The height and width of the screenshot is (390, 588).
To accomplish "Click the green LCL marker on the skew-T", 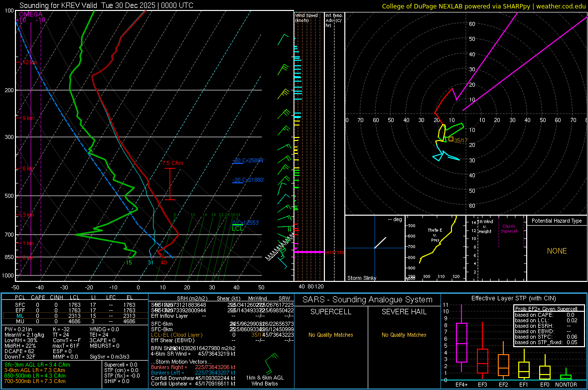I will (237, 229).
